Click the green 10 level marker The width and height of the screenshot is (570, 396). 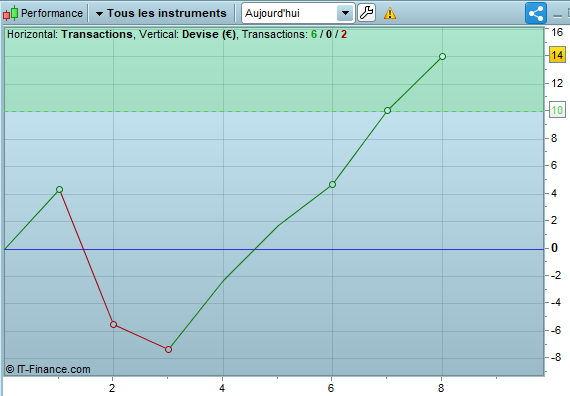[557, 110]
